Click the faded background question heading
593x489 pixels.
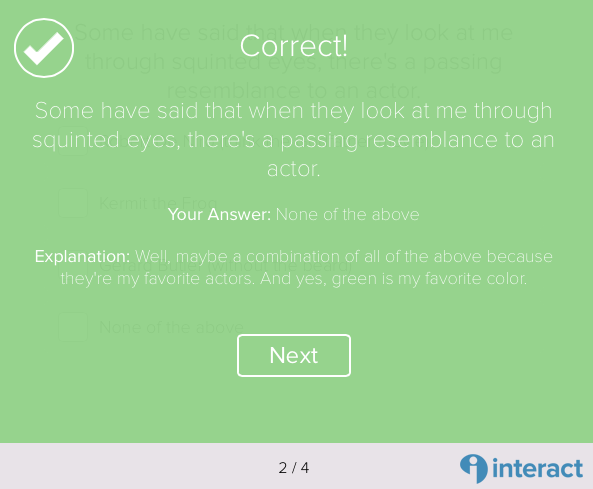294,62
